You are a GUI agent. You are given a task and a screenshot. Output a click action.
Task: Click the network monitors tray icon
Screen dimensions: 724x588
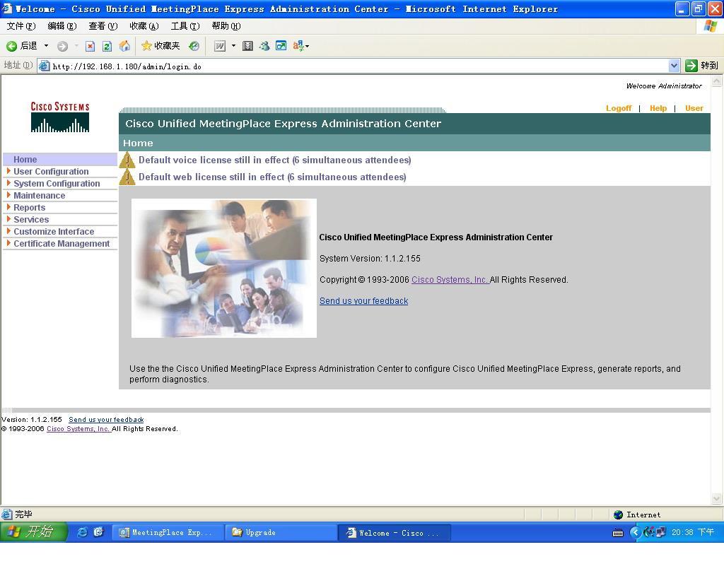click(661, 533)
